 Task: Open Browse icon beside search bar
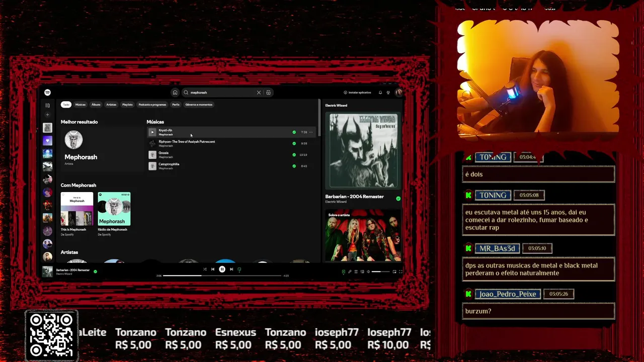268,93
